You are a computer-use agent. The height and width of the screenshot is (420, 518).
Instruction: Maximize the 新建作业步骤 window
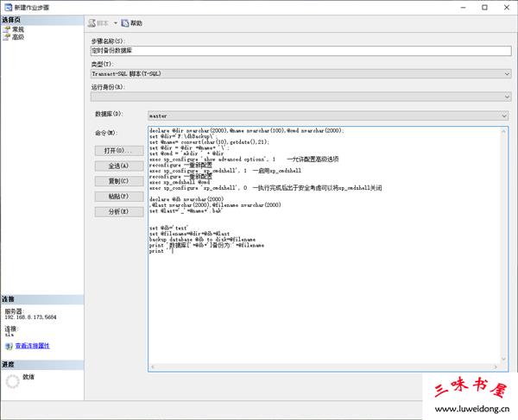[x=483, y=6]
